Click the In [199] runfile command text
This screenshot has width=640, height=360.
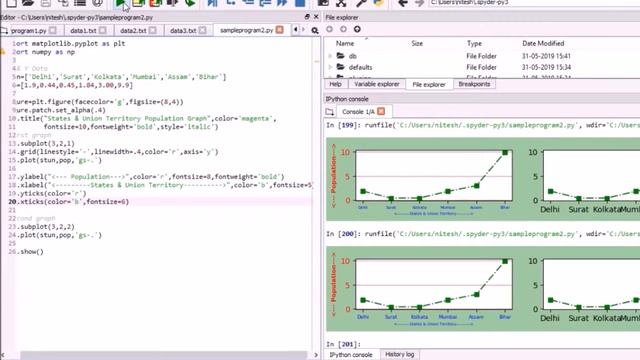[502, 125]
